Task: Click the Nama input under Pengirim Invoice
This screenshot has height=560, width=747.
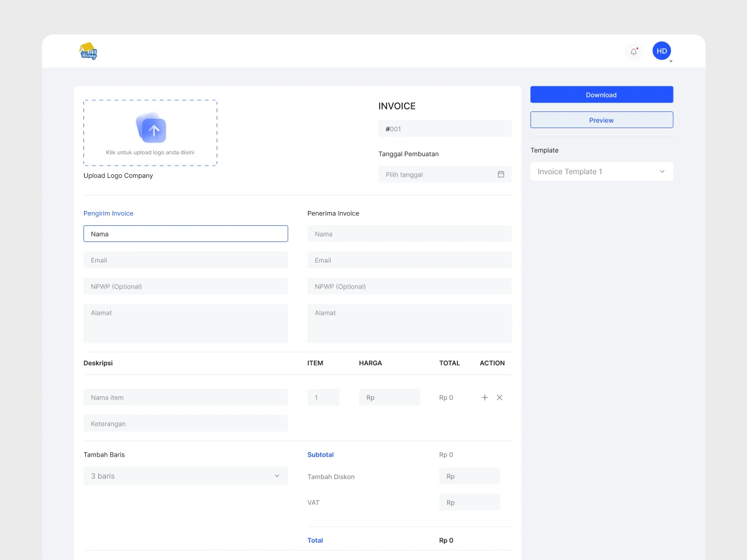Action: (186, 233)
